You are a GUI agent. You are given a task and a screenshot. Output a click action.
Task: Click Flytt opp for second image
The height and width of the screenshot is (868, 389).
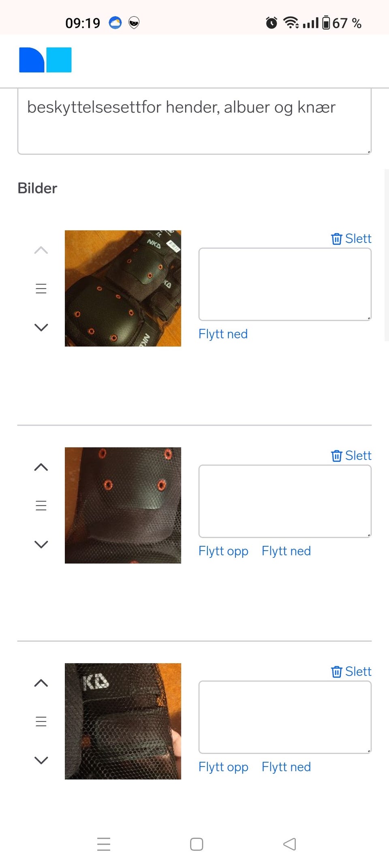point(223,551)
